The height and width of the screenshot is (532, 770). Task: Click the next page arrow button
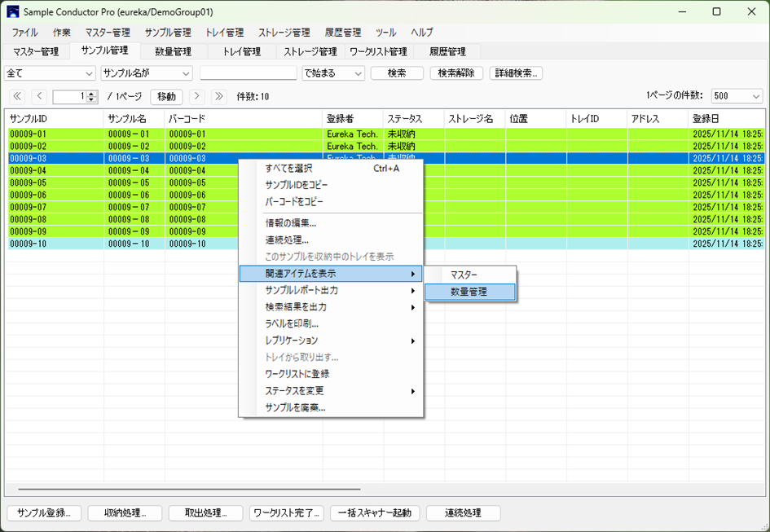(196, 96)
